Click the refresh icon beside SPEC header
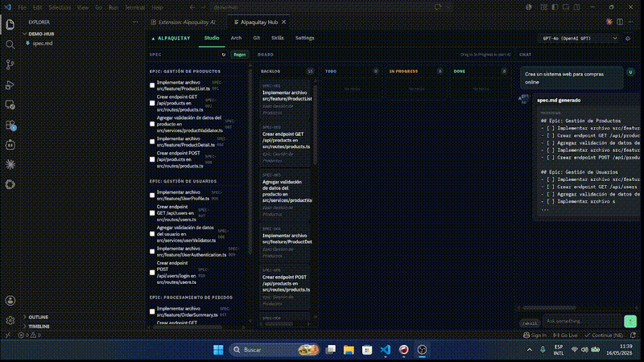Image resolution: width=644 pixels, height=362 pixels. (224, 55)
